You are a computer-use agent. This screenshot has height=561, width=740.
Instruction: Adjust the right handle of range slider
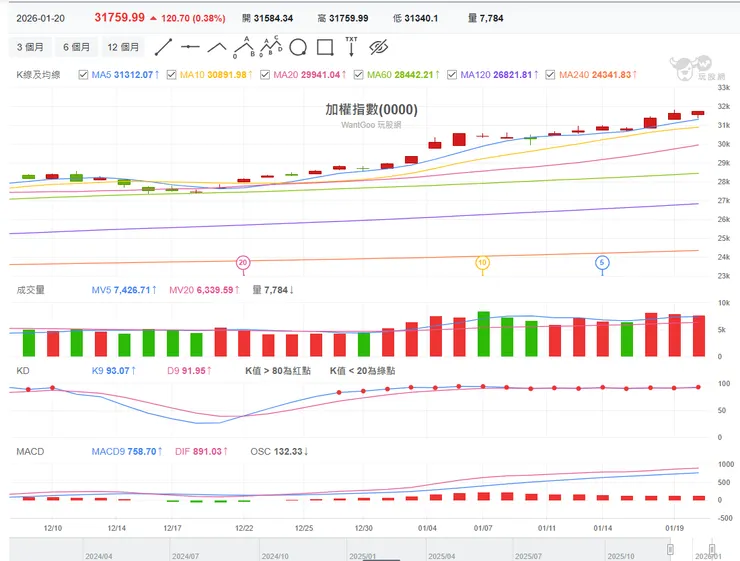[x=712, y=549]
